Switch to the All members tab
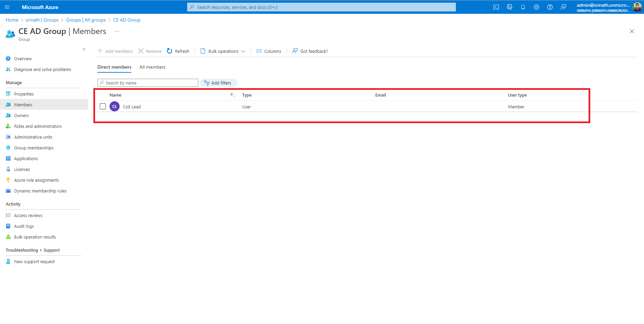The image size is (644, 324). tap(152, 67)
